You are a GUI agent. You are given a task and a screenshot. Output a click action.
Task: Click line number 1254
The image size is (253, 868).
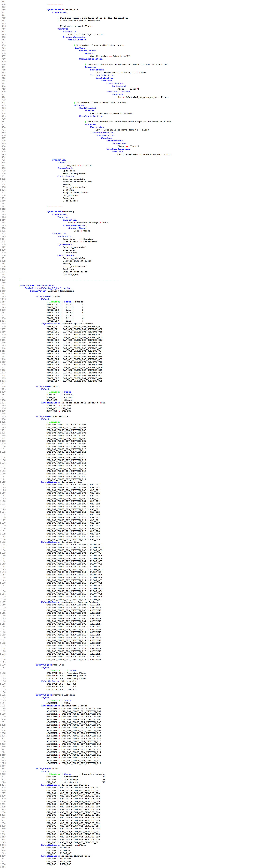tap(3, 867)
